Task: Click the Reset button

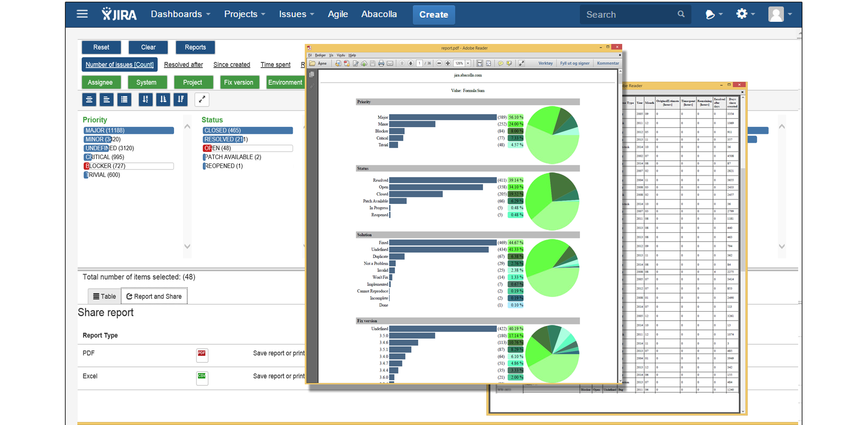Action: (x=101, y=47)
